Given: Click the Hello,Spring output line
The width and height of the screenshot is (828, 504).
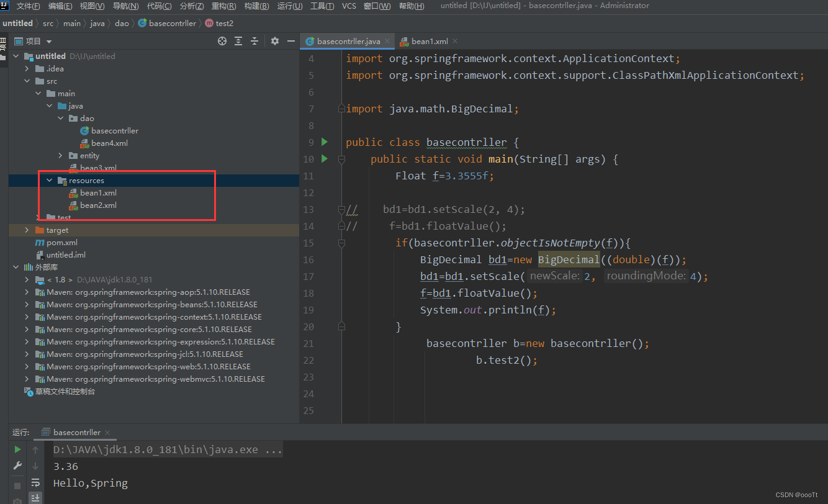Looking at the screenshot, I should 91,483.
